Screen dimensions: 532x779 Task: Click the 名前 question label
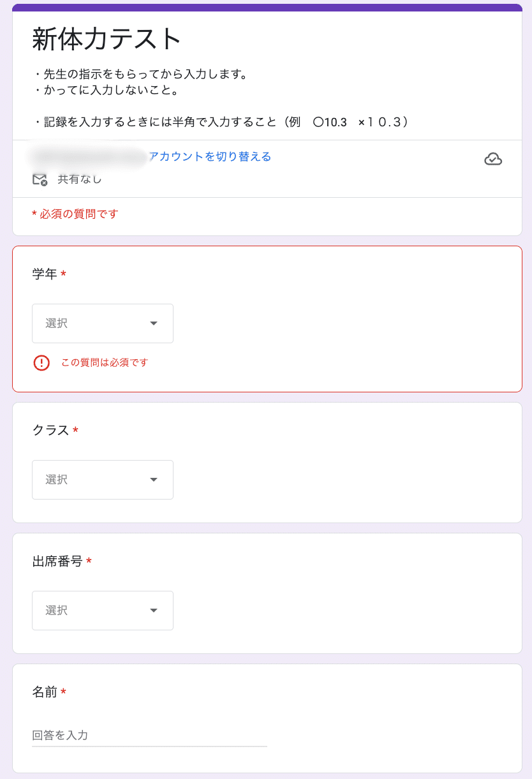click(45, 692)
